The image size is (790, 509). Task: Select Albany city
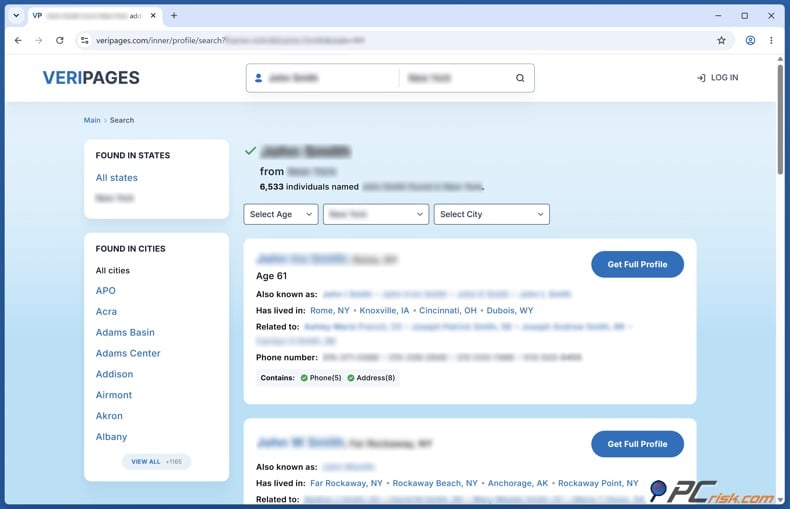(111, 436)
